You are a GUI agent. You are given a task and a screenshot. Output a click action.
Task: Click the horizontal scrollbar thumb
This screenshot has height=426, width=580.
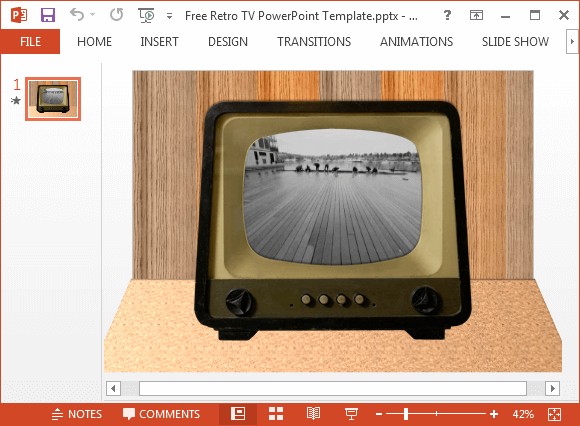(333, 388)
